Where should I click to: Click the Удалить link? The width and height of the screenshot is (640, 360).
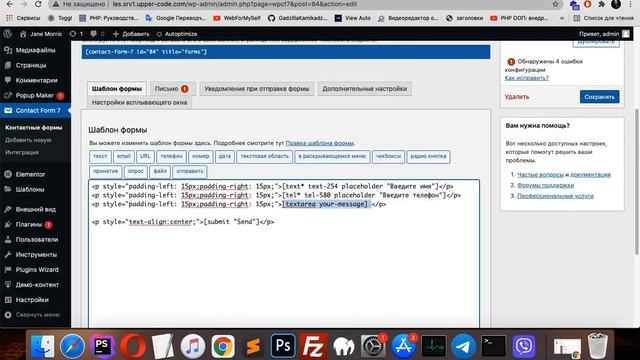[x=517, y=97]
